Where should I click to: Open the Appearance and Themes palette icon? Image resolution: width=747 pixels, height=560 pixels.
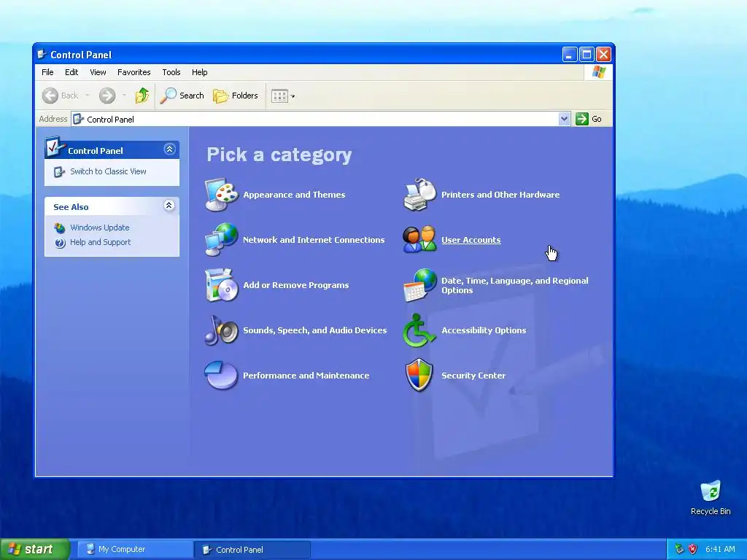click(222, 194)
